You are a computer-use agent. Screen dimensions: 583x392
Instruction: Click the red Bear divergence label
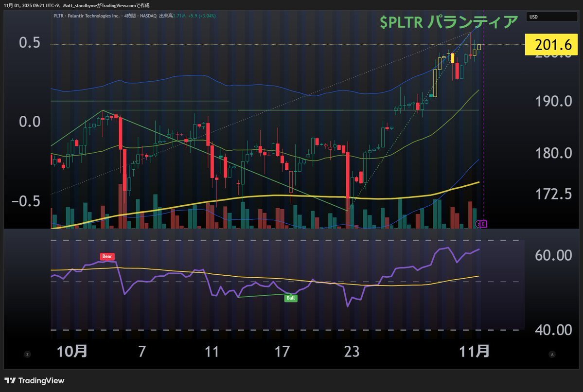107,256
